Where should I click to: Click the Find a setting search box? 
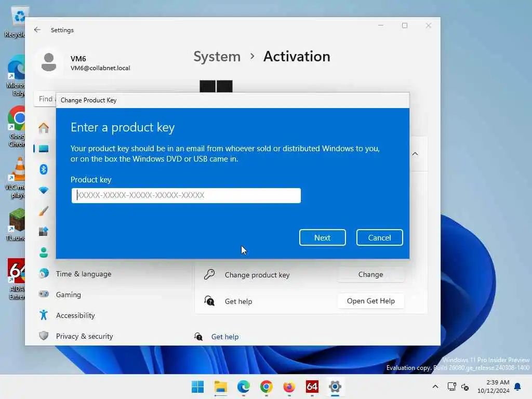click(45, 99)
